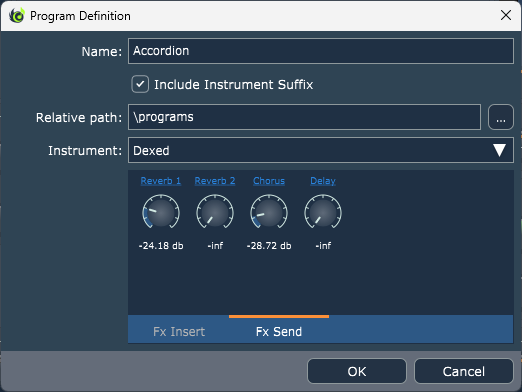Close the Program Definition dialog
The height and width of the screenshot is (392, 522).
pos(506,15)
